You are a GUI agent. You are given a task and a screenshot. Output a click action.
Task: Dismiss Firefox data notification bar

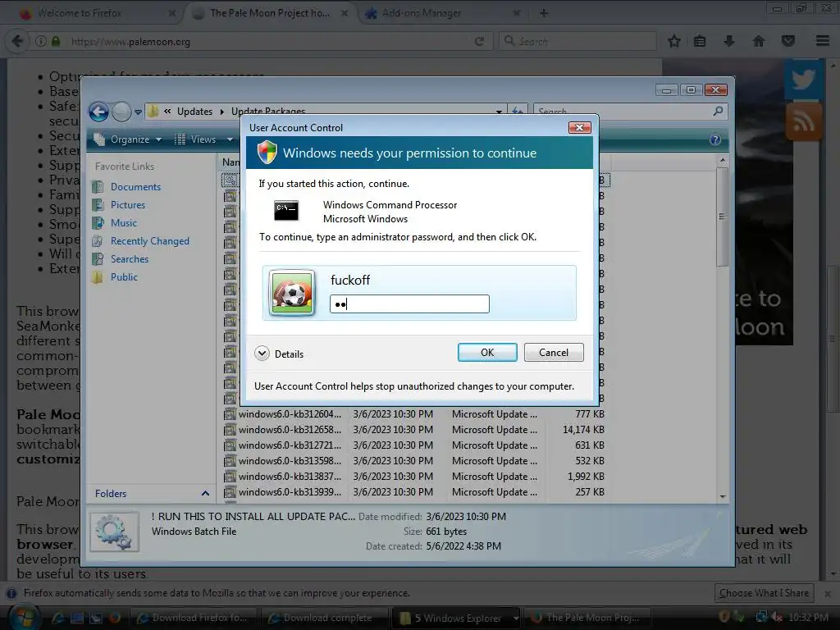click(828, 594)
